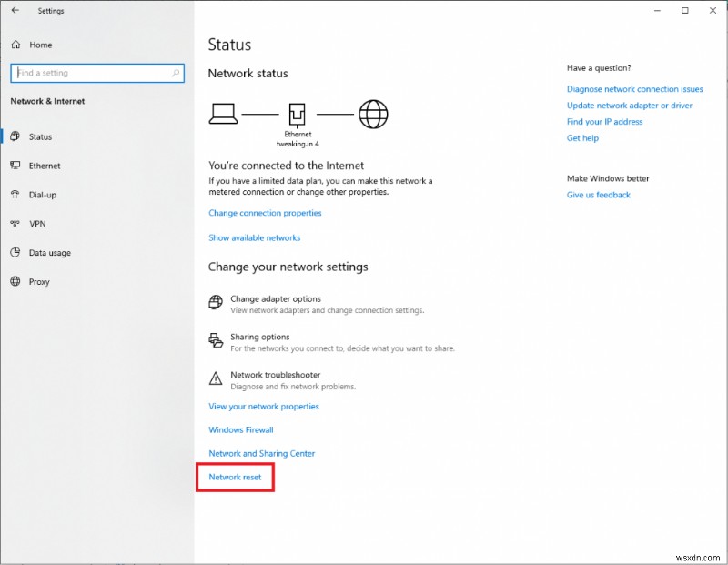728x565 pixels.
Task: Click the 'Have a question?' heading
Action: click(599, 67)
